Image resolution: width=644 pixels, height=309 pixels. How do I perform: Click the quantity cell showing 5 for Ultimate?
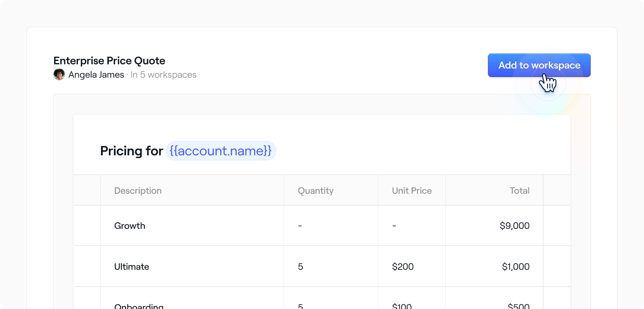[300, 266]
